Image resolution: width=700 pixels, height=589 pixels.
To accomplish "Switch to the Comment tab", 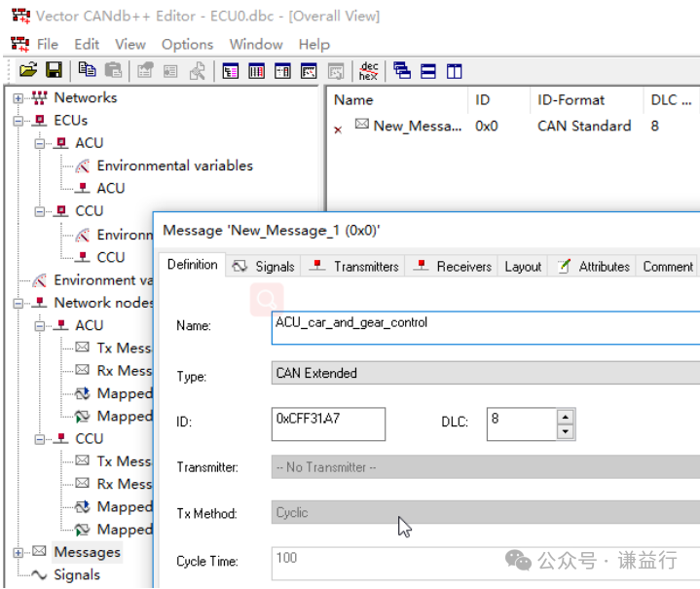I will coord(668,266).
